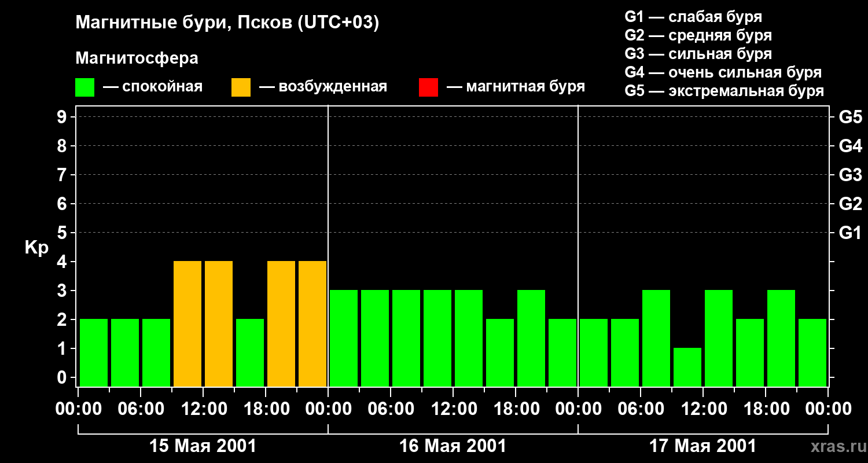Click the green 'спокойная' legend swatch
The height and width of the screenshot is (463, 868).
tap(84, 87)
